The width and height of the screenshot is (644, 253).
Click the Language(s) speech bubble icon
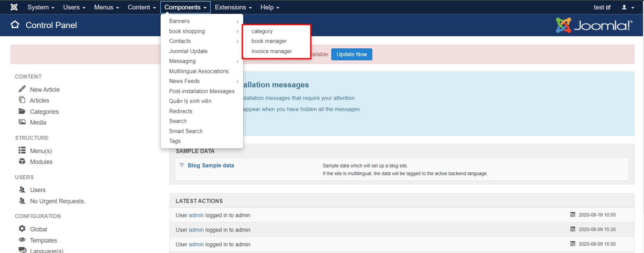[22, 250]
